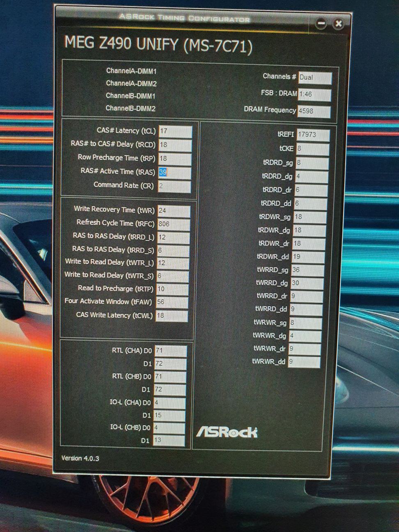Click the tCKE value field

click(313, 149)
